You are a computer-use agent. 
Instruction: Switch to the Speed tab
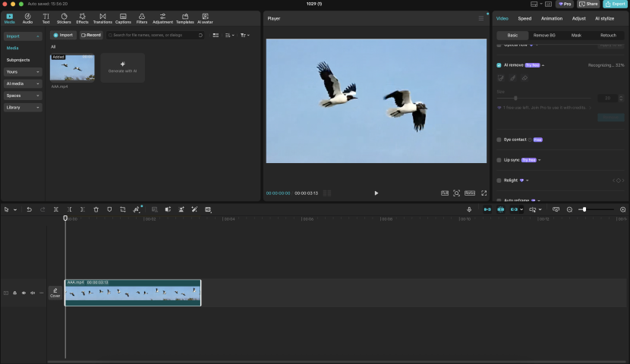pos(524,18)
